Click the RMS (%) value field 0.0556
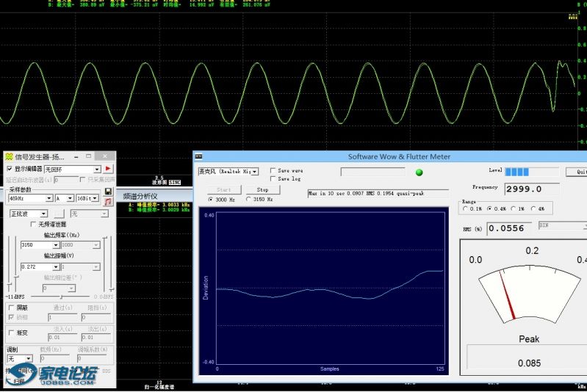The width and height of the screenshot is (587, 392). click(x=509, y=228)
